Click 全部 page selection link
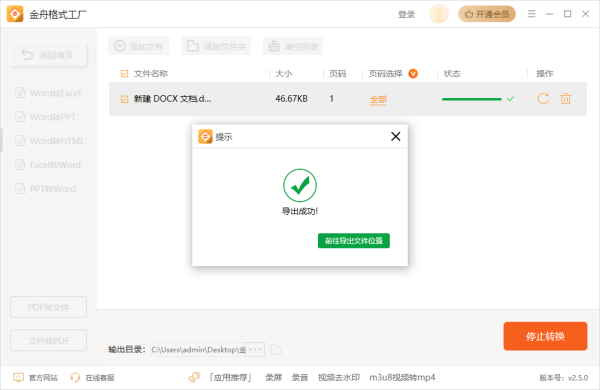The height and width of the screenshot is (390, 600). click(378, 100)
